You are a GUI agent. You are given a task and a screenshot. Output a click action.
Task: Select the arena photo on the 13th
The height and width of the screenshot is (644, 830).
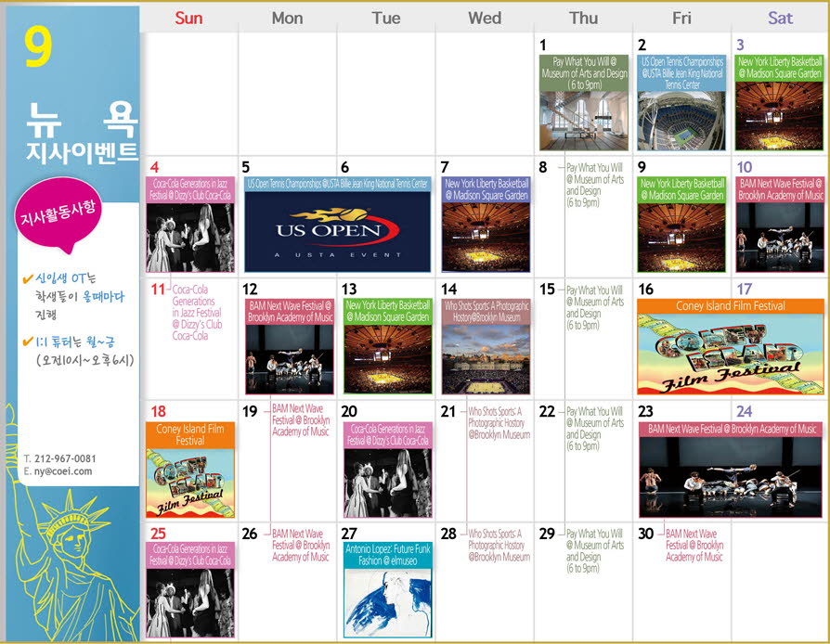[x=388, y=359]
